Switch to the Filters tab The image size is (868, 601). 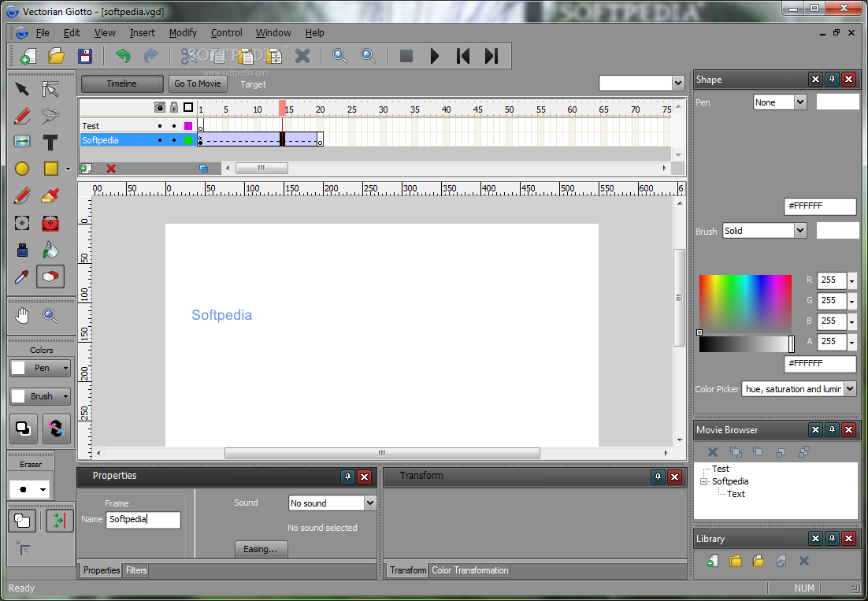pos(136,570)
